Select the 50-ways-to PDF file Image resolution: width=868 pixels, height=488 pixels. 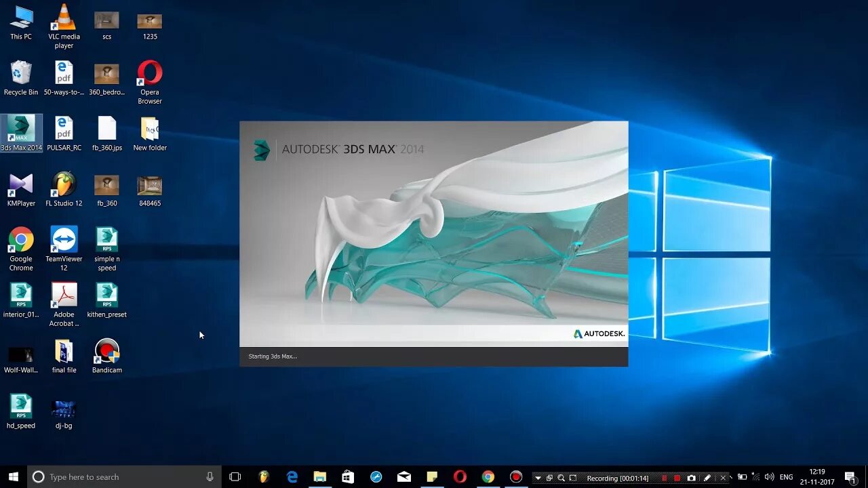(x=64, y=78)
